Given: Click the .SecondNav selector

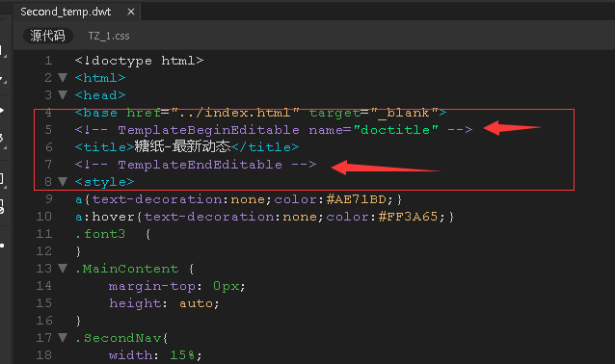Looking at the screenshot, I should coord(118,338).
